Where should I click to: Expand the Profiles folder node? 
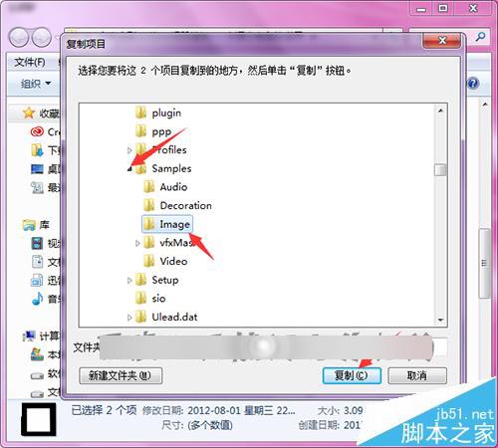tap(129, 150)
